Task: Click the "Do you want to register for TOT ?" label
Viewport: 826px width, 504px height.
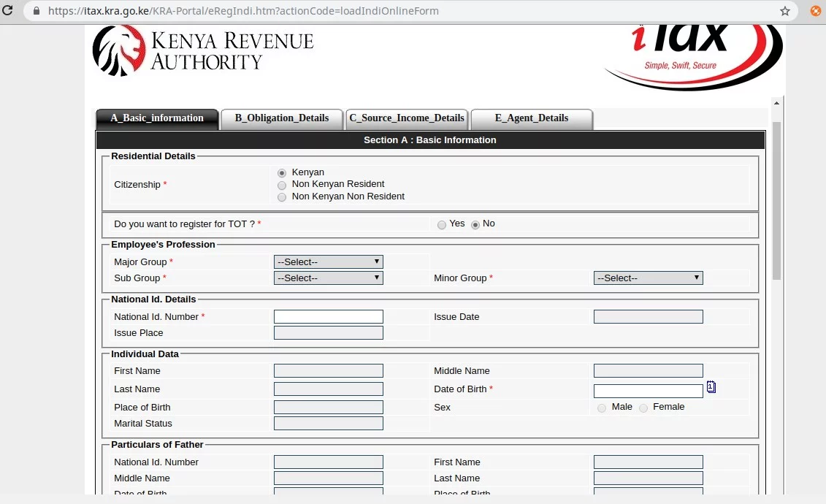Action: (x=184, y=224)
